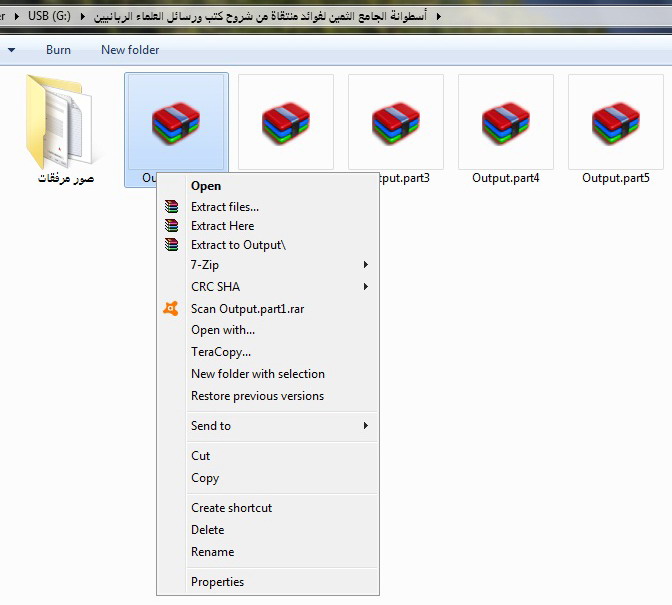
Task: Select the Output.part3 archive icon
Action: (x=395, y=123)
